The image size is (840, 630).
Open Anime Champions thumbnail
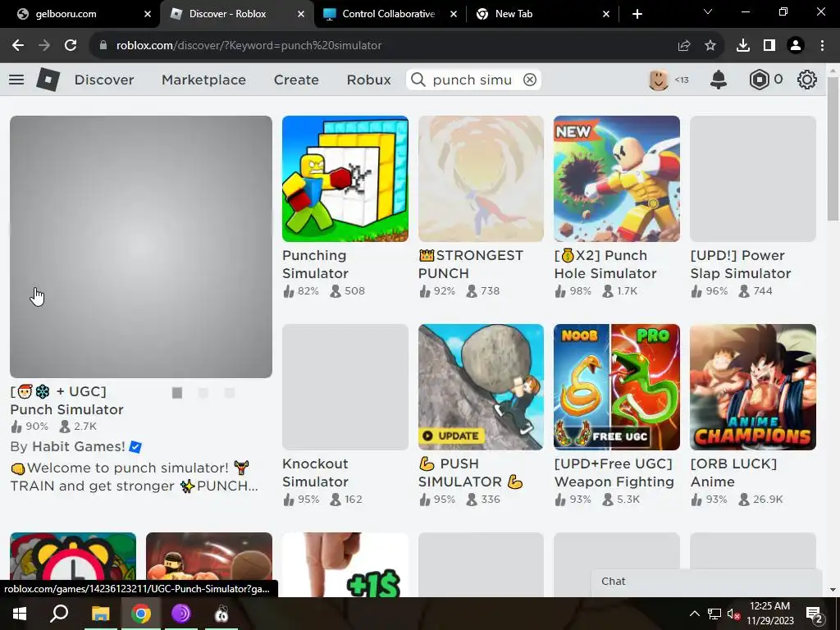753,387
